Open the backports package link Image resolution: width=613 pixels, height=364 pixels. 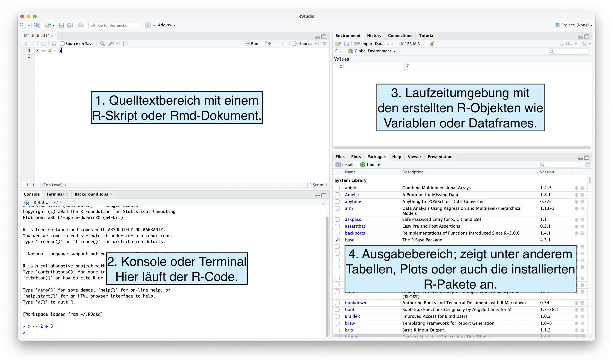click(x=355, y=233)
